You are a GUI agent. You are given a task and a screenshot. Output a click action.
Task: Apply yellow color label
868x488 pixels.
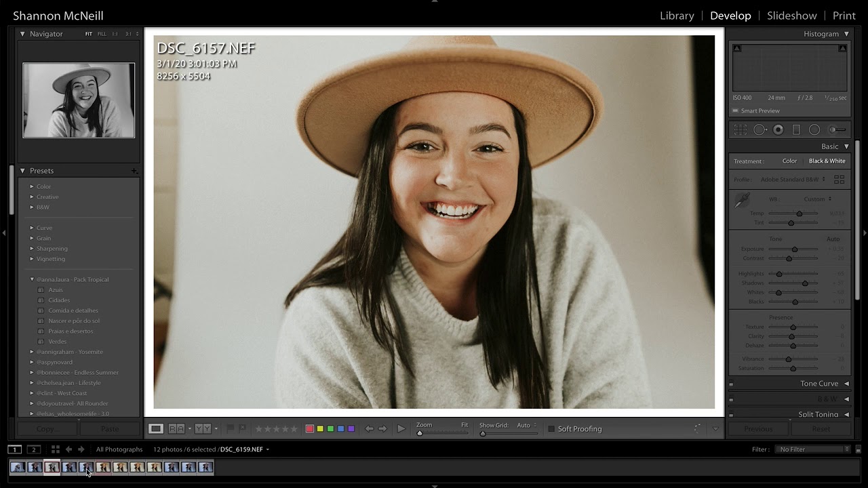pyautogui.click(x=320, y=429)
